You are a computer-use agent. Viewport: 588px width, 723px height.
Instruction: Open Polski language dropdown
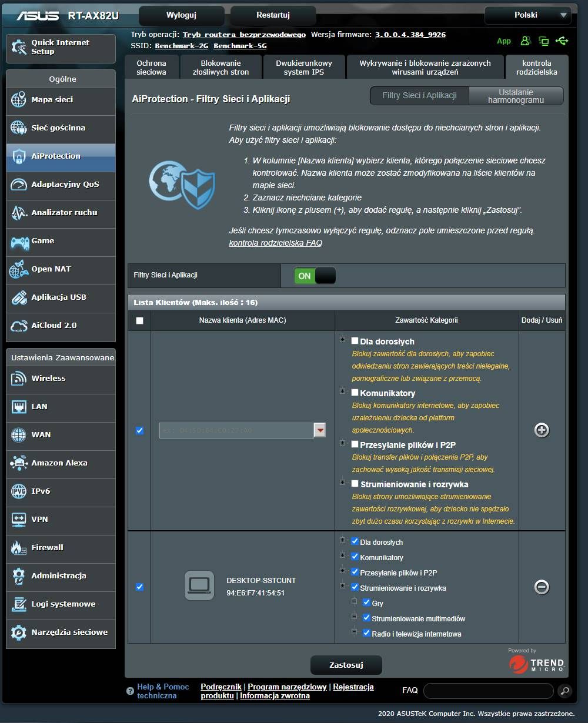pyautogui.click(x=527, y=15)
